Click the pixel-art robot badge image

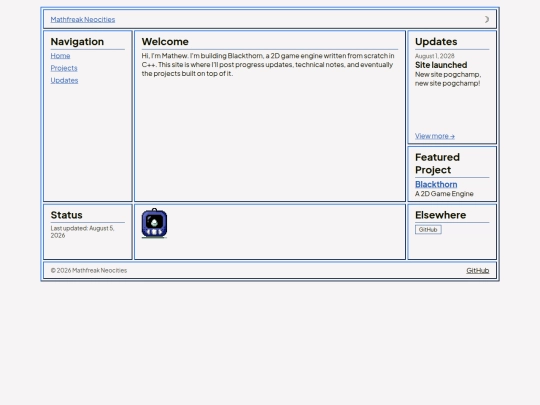[154, 223]
